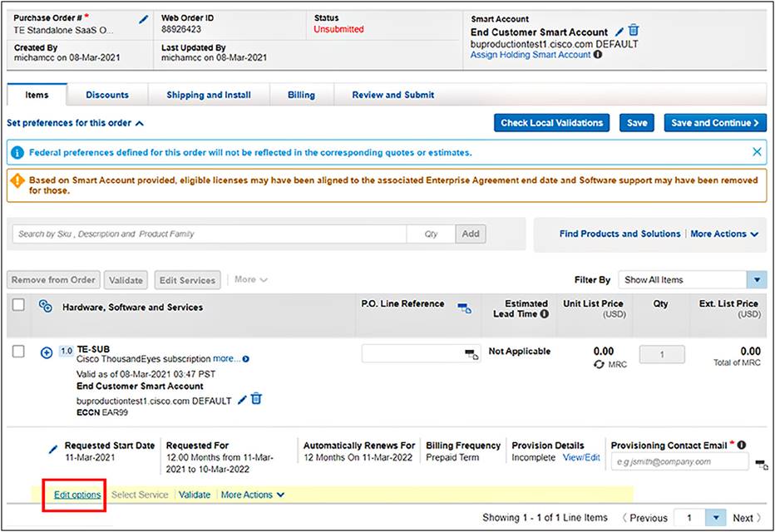Edit Requested Start Date pencil icon
775x532 pixels.
[x=53, y=449]
